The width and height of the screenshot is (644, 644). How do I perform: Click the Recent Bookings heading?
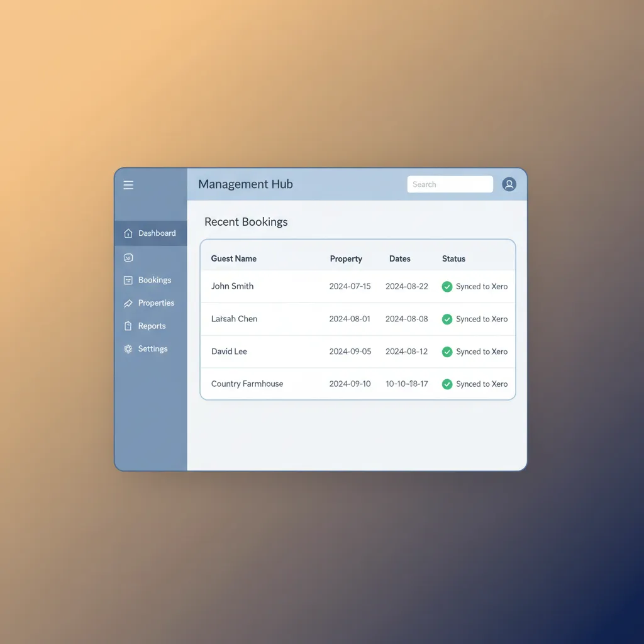(x=246, y=222)
